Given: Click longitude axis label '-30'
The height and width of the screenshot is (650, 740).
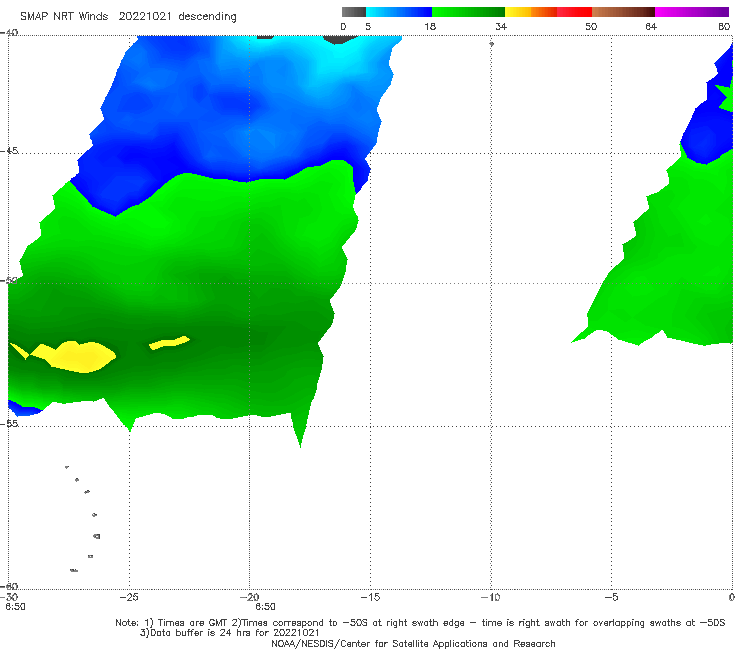Looking at the screenshot, I should coord(9,597).
